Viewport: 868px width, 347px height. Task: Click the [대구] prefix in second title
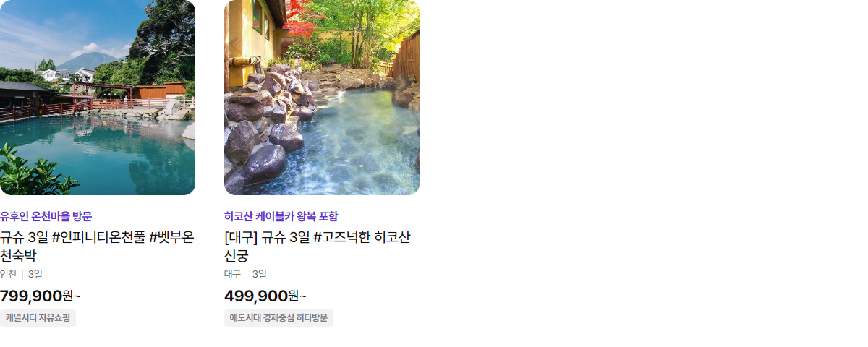241,238
